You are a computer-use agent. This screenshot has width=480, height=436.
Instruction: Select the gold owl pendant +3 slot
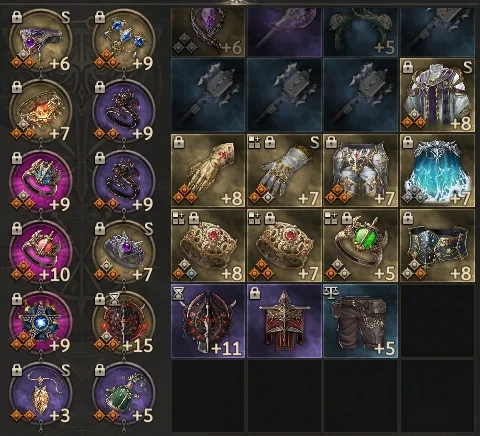pyautogui.click(x=41, y=393)
